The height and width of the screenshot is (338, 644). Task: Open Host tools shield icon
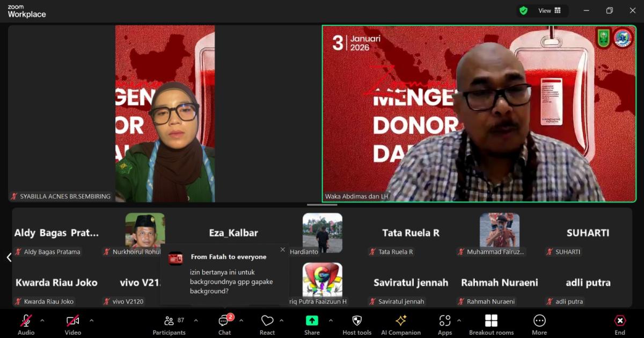coord(357,321)
